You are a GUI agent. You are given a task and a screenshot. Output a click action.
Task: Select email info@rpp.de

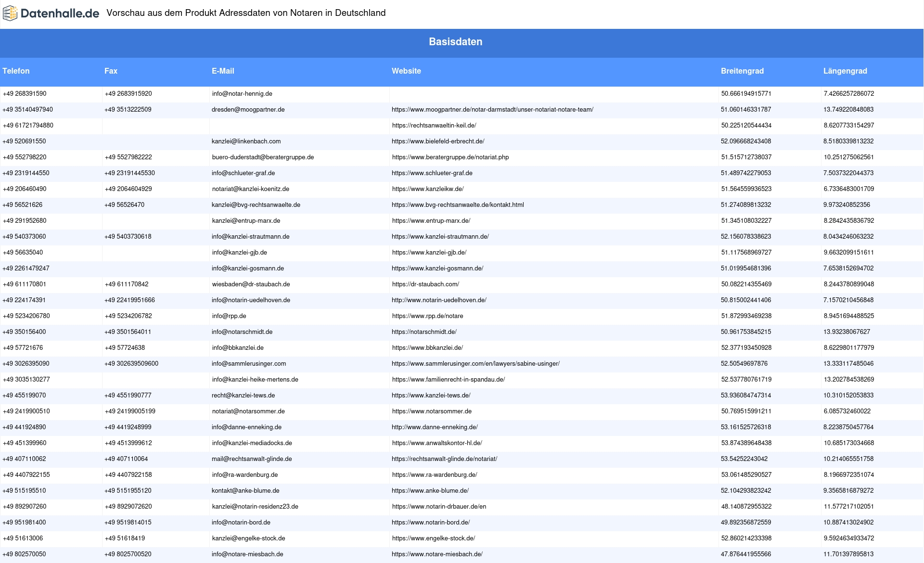[229, 316]
